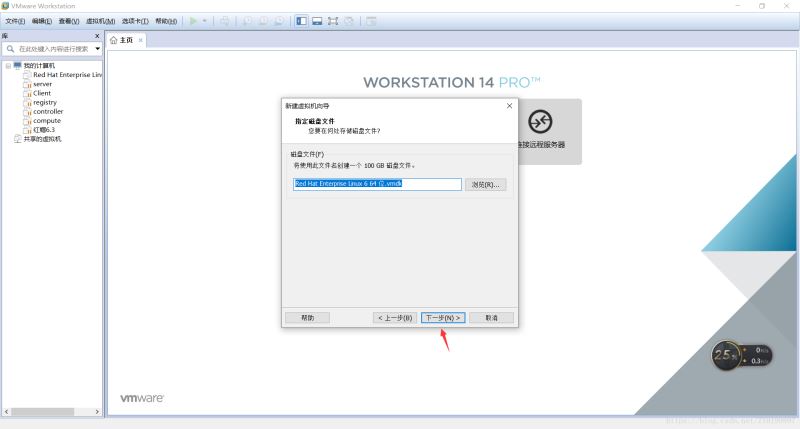800x429 pixels.
Task: Toggle the Show Library panel icon
Action: pos(302,21)
